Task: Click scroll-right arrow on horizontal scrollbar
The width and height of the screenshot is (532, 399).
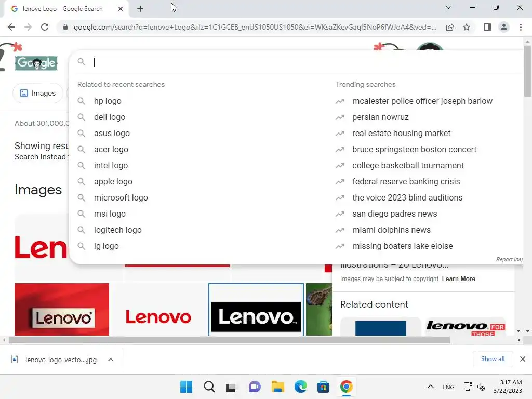Action: [518, 340]
